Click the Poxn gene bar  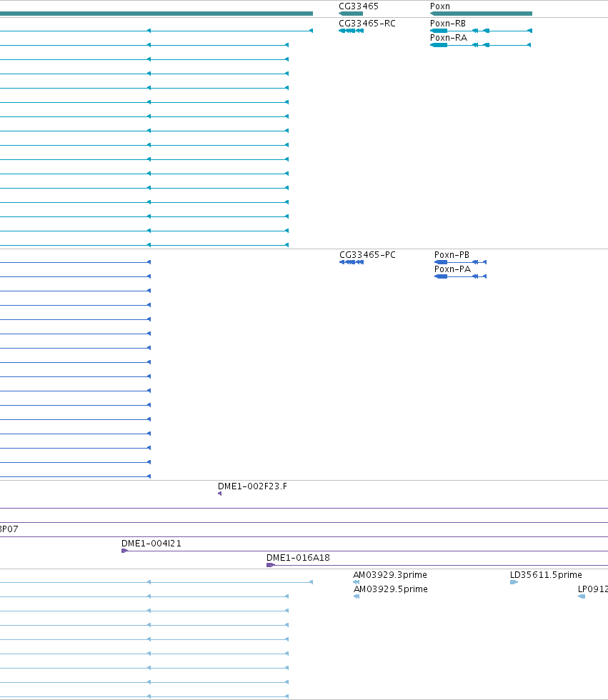481,14
